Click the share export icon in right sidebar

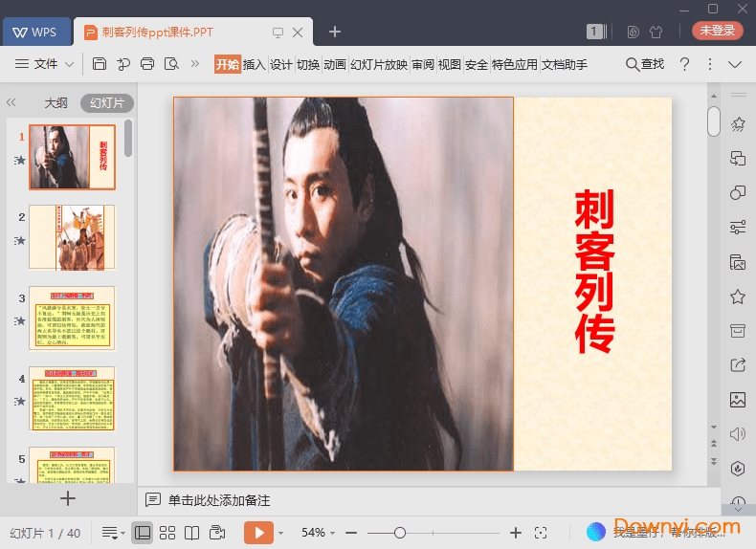pyautogui.click(x=738, y=364)
